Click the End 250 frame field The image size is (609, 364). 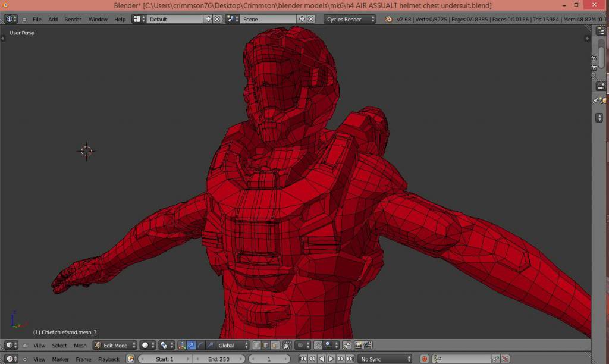coord(220,359)
